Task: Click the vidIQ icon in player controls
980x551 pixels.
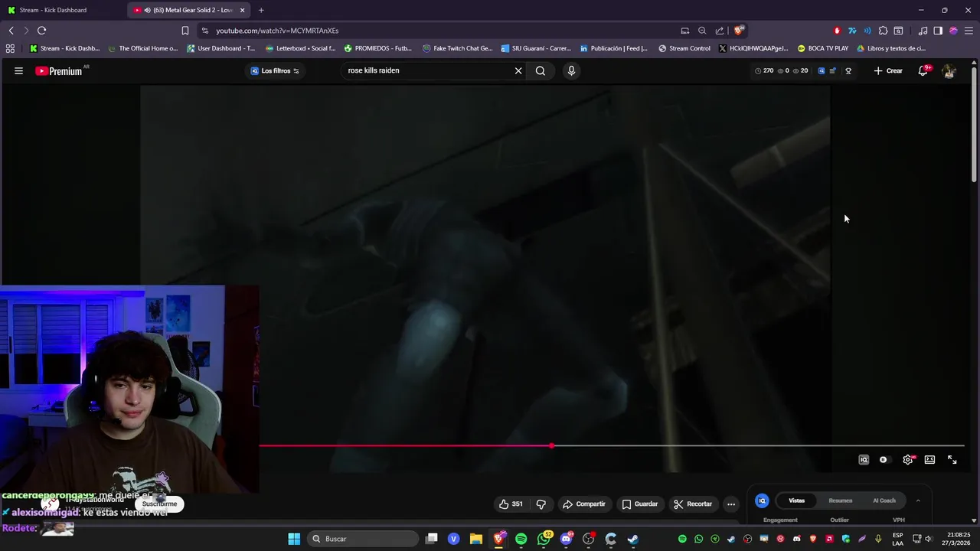Action: (x=864, y=460)
